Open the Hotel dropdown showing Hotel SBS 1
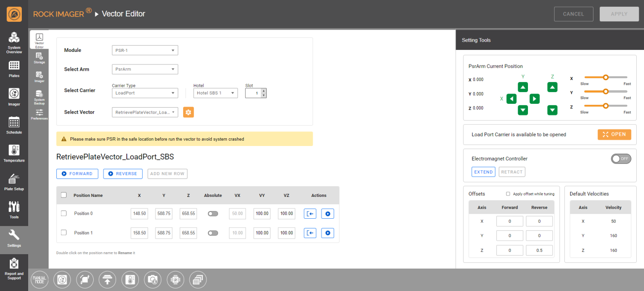The image size is (644, 291). pos(215,93)
